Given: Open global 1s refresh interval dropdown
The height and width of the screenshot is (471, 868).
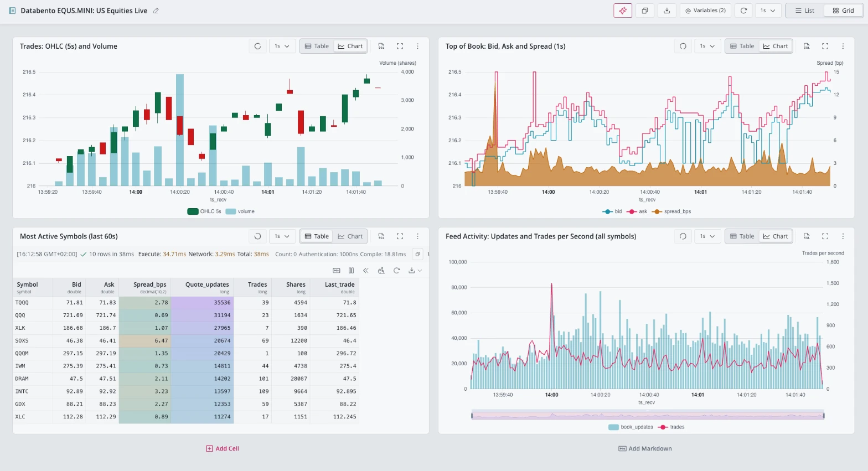Looking at the screenshot, I should [x=768, y=11].
